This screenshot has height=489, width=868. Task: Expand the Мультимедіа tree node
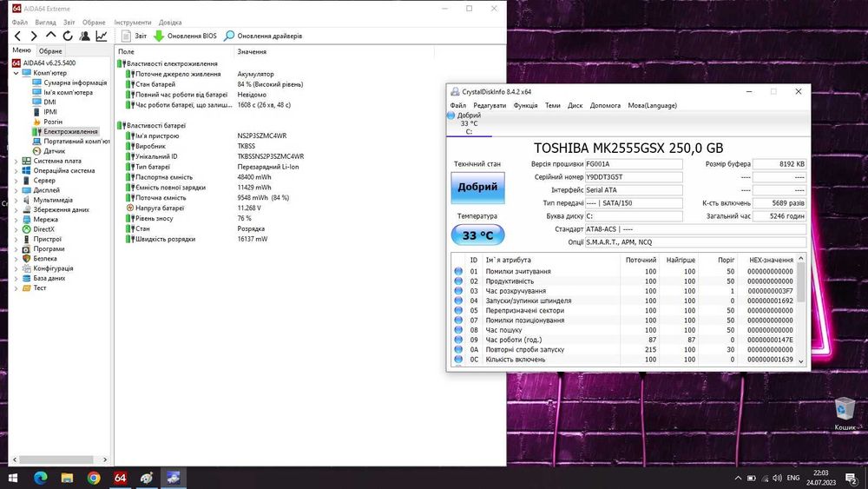click(16, 200)
